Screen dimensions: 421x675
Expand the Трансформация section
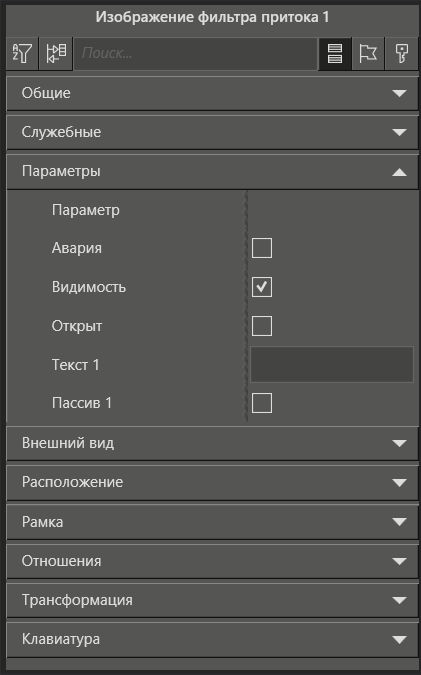pos(212,600)
